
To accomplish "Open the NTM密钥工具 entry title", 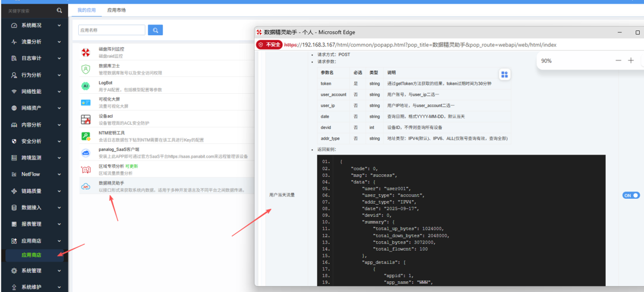I will [112, 133].
